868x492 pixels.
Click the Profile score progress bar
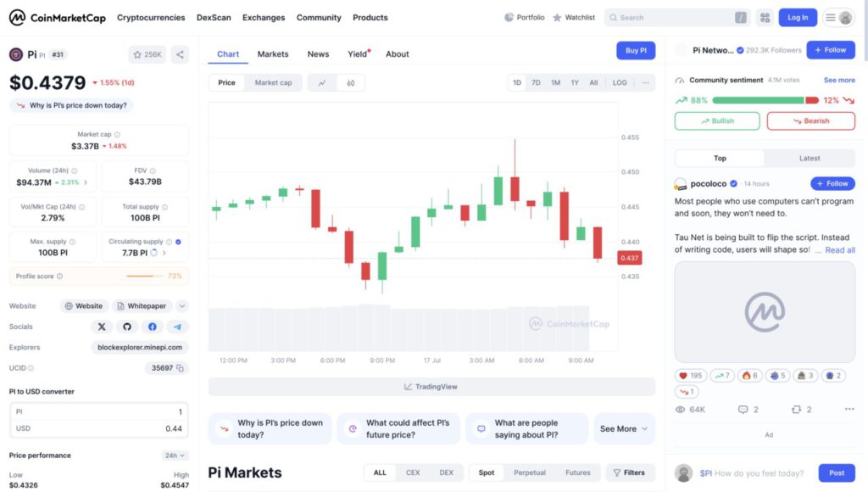pos(144,276)
